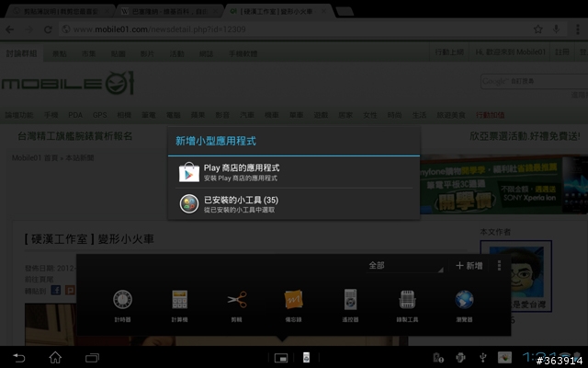
Task: Click the 欣亞票選活動 promo link
Action: pos(525,136)
